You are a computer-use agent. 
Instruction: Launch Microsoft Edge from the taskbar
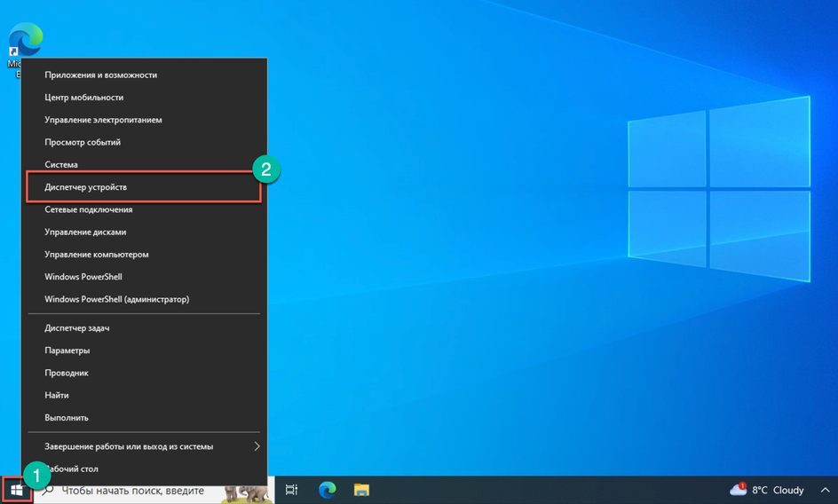click(327, 490)
